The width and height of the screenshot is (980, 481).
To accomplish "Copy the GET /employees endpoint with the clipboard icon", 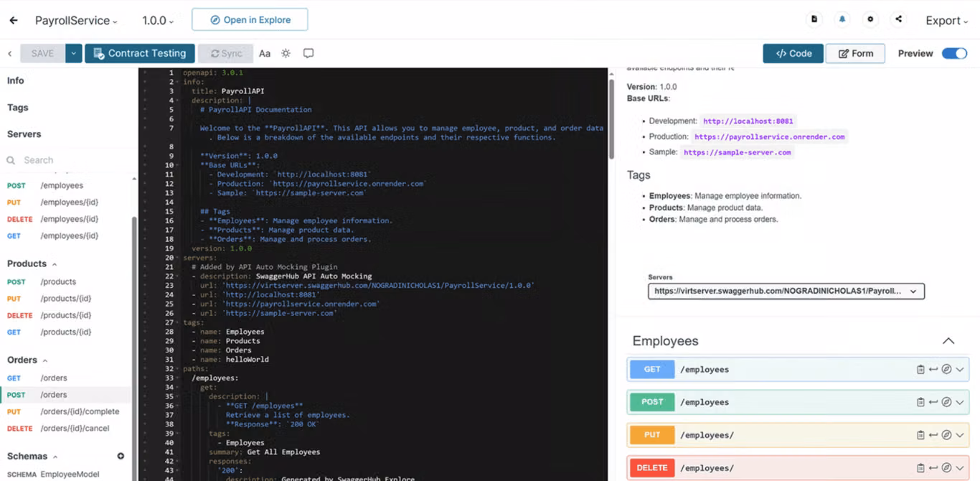I will pos(921,369).
